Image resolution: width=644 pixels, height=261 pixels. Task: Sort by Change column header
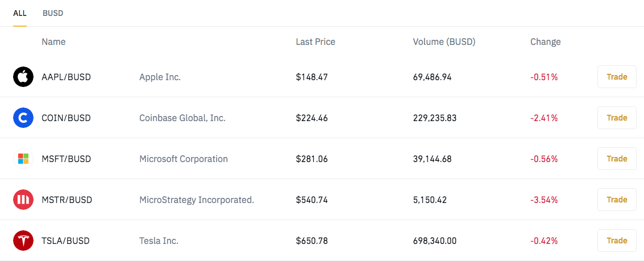(546, 42)
